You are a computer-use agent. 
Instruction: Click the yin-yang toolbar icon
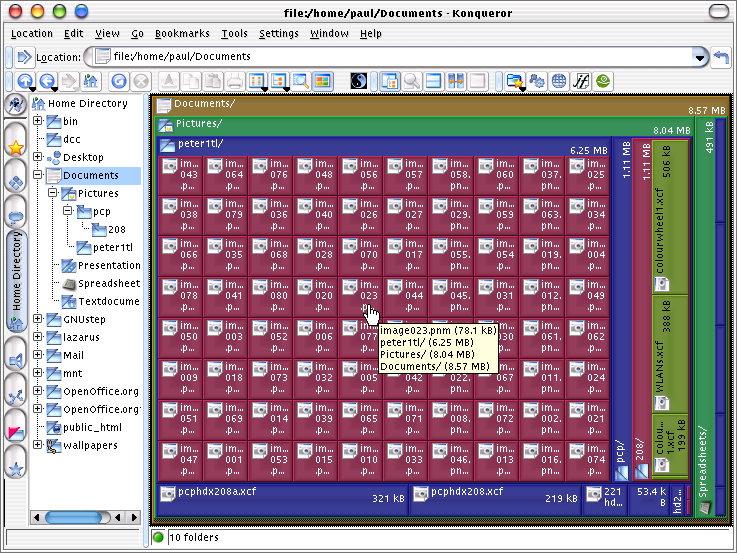point(359,81)
